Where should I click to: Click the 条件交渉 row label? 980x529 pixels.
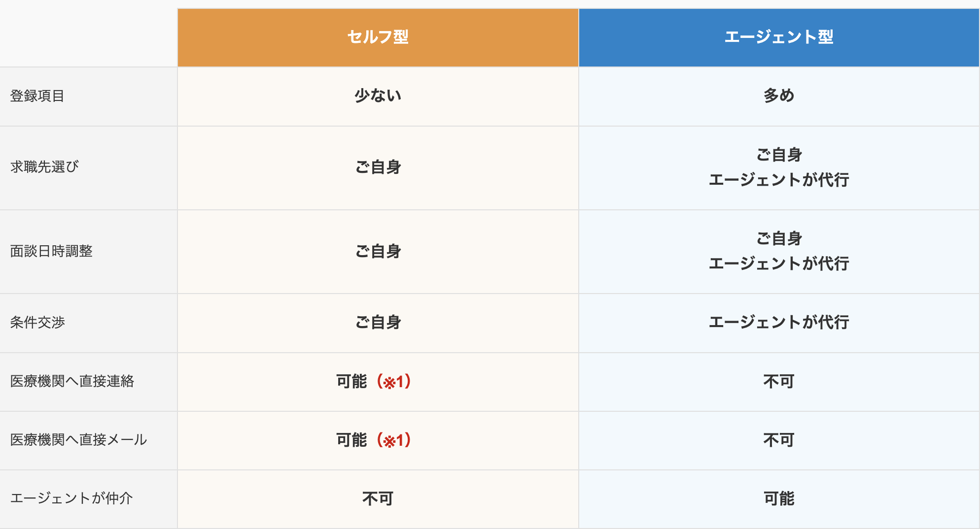click(x=37, y=322)
